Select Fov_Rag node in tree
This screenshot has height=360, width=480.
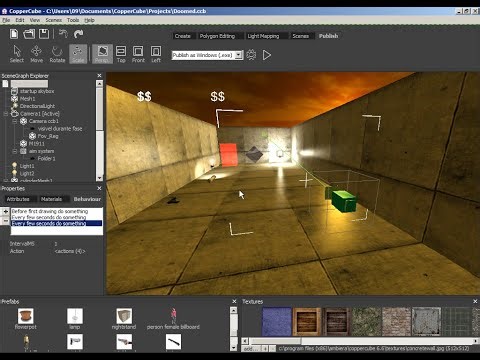point(48,136)
